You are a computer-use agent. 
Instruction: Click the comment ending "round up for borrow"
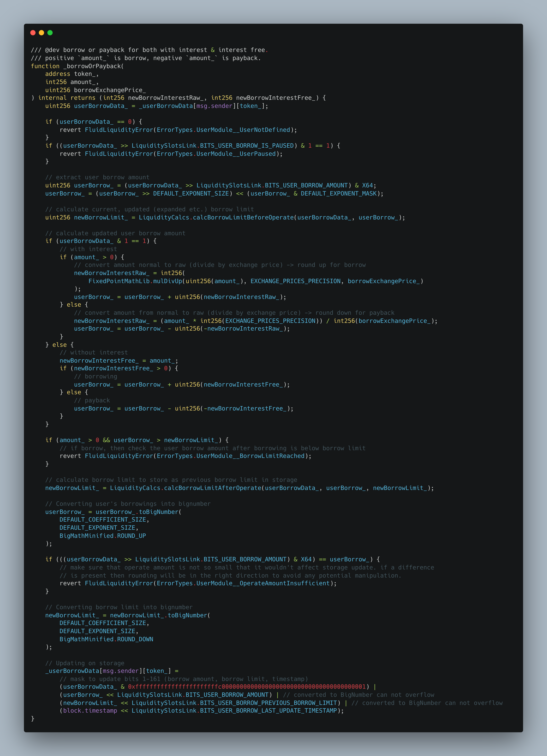tap(220, 265)
